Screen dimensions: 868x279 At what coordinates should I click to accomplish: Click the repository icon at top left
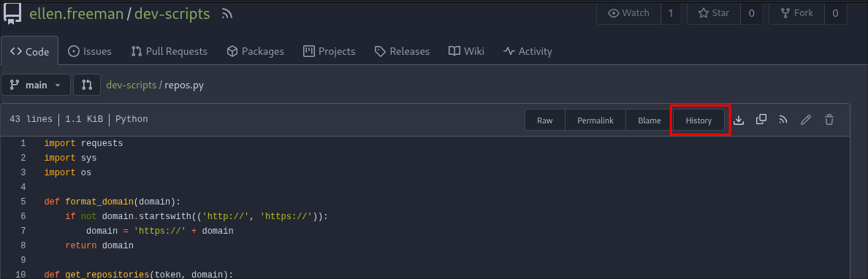(12, 13)
